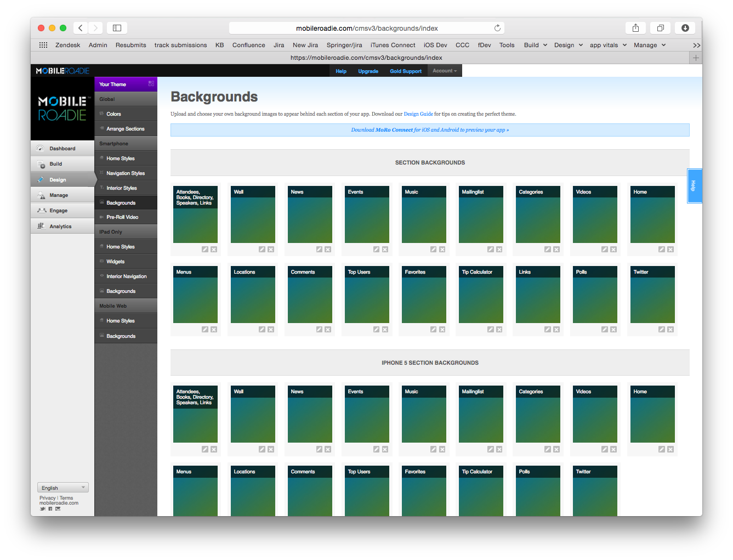Click the Safari address bar

366,28
